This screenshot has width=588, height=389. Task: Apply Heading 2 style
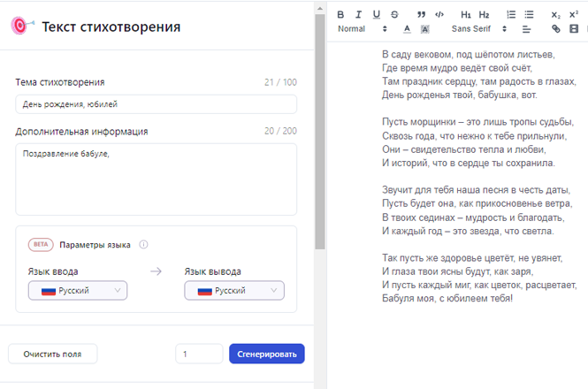[x=484, y=15]
